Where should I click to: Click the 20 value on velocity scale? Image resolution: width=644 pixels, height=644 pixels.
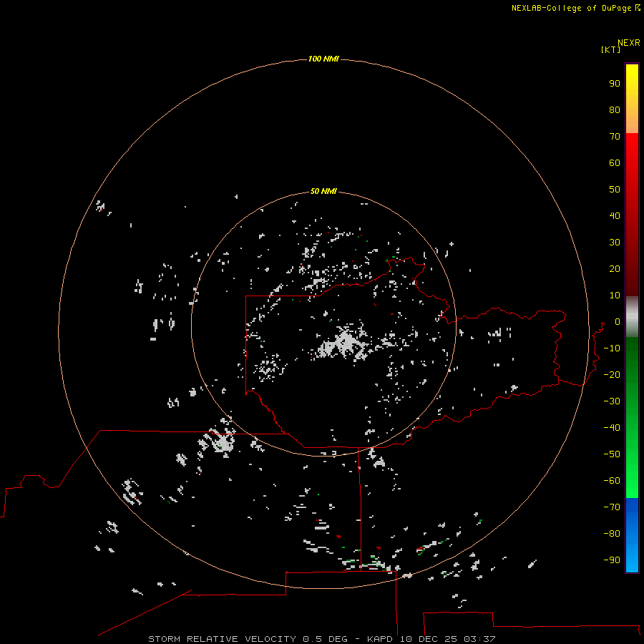[615, 268]
